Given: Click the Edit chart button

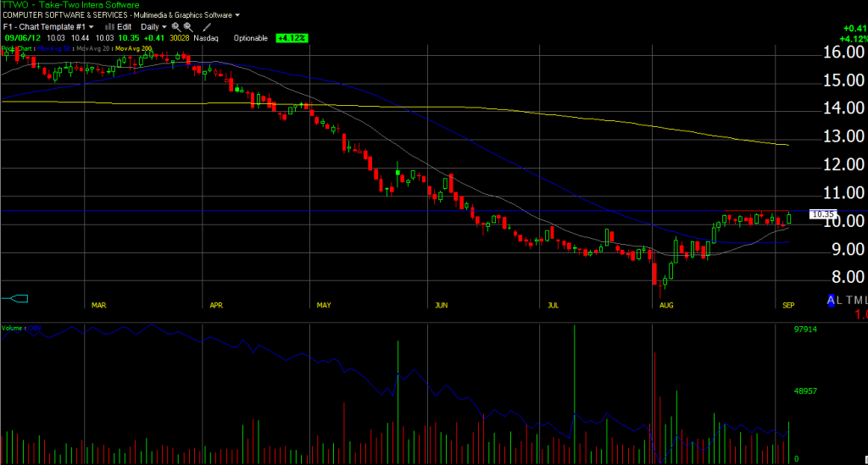Looking at the screenshot, I should 124,26.
